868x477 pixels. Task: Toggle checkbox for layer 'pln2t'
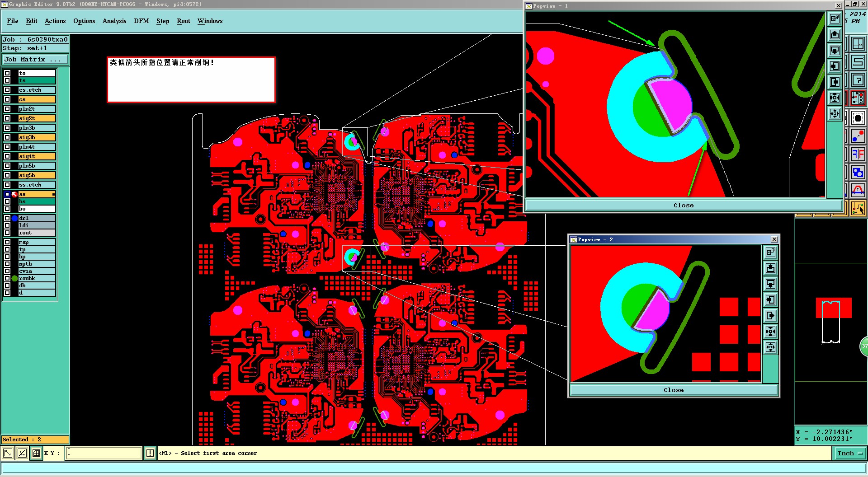[7, 109]
